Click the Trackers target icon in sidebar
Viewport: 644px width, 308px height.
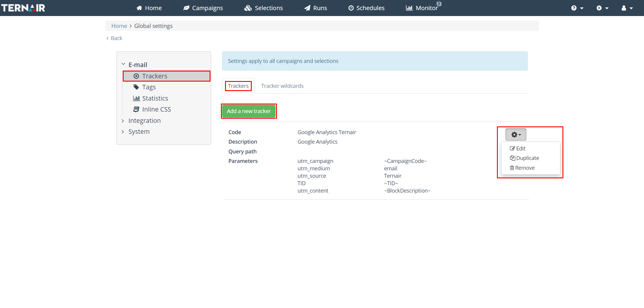[136, 76]
